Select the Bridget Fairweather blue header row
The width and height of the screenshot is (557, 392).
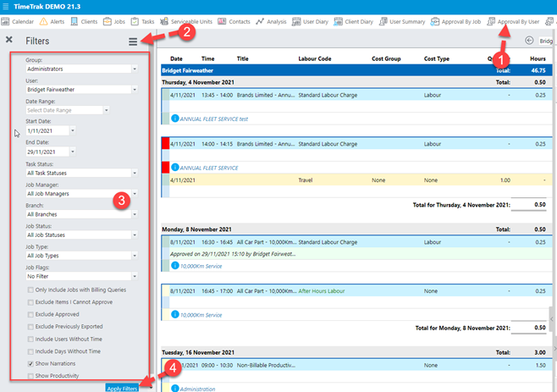356,70
